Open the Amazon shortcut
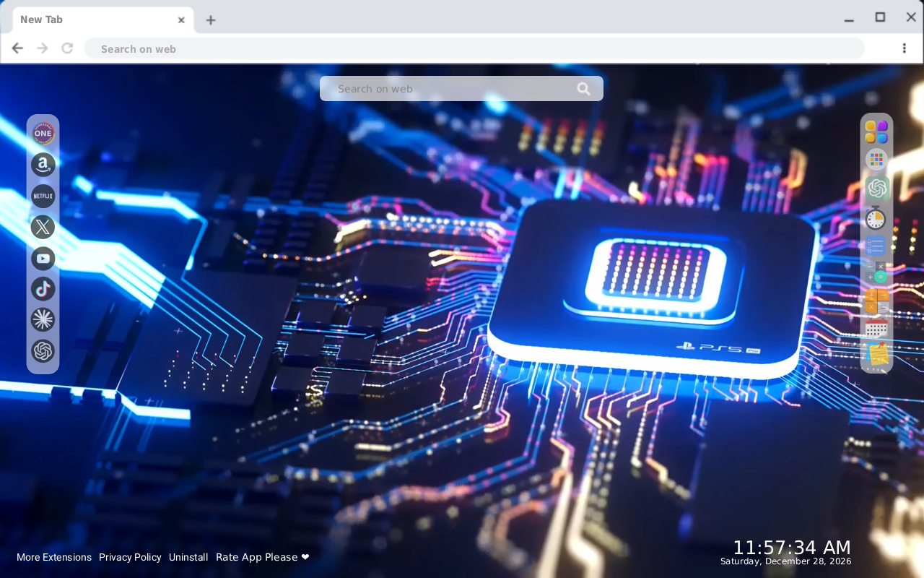The height and width of the screenshot is (578, 924). tap(43, 165)
